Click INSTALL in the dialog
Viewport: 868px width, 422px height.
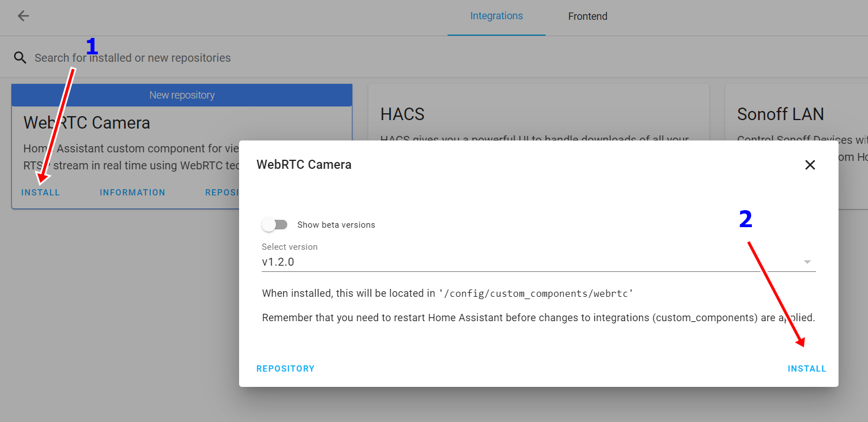[x=807, y=369]
